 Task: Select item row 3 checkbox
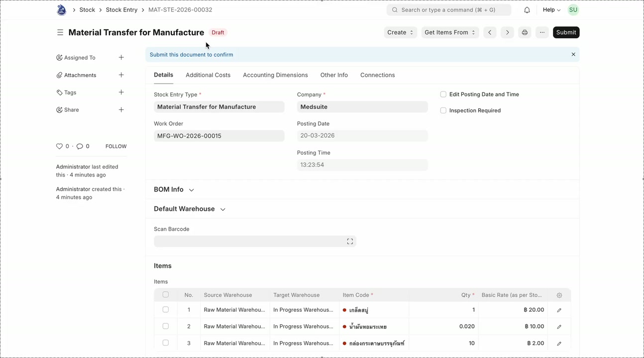[166, 343]
